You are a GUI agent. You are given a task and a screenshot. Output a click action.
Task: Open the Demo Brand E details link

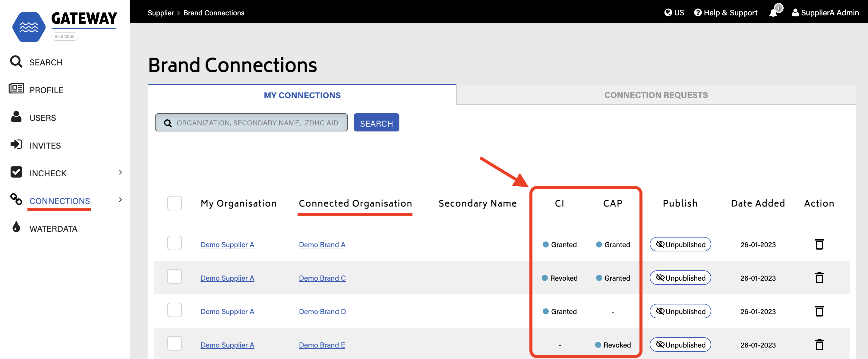322,345
